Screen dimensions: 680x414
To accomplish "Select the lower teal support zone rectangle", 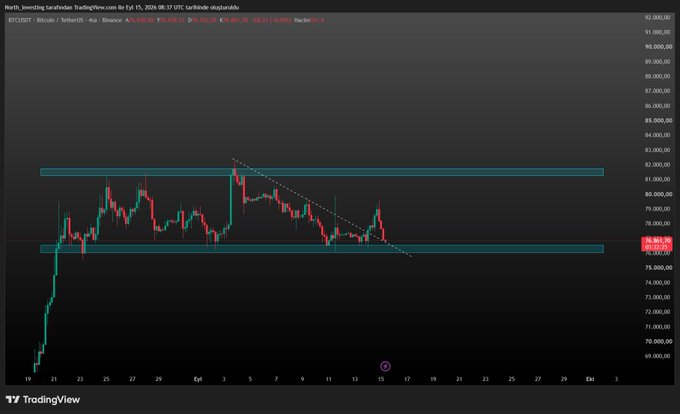I will coord(322,249).
